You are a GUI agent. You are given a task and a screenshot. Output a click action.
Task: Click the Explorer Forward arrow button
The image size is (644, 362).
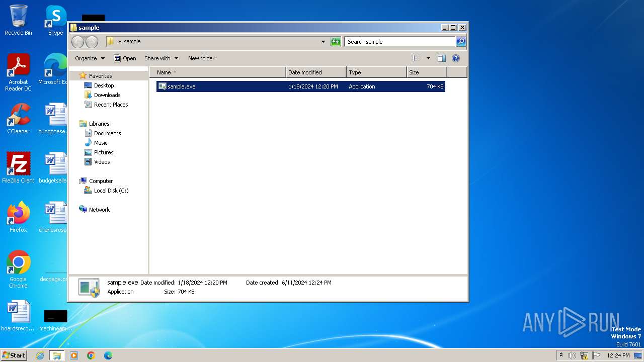pos(92,42)
